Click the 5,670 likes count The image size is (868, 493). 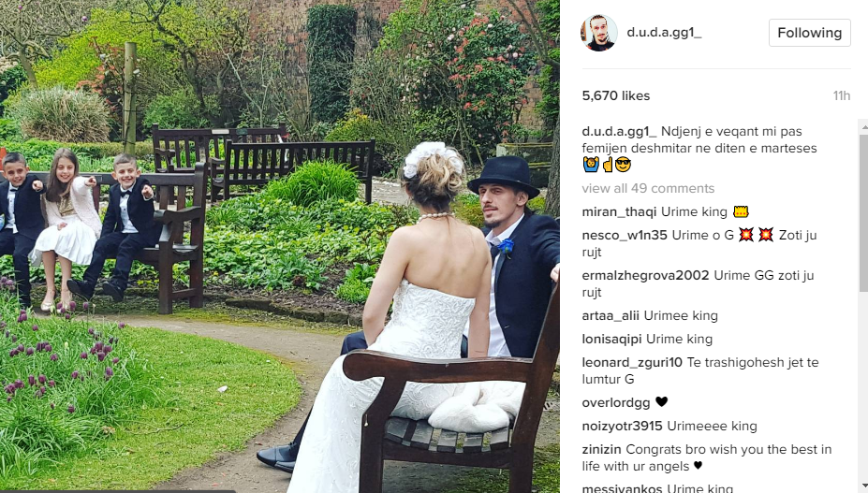pyautogui.click(x=615, y=95)
